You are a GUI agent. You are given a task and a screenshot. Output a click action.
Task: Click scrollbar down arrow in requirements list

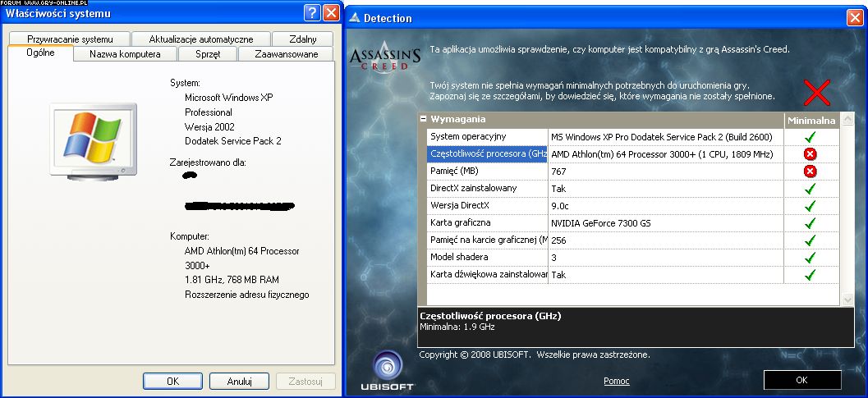847,300
